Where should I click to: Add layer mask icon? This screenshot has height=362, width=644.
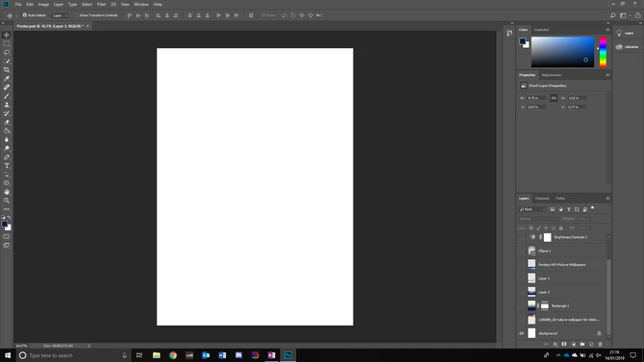tap(564, 345)
